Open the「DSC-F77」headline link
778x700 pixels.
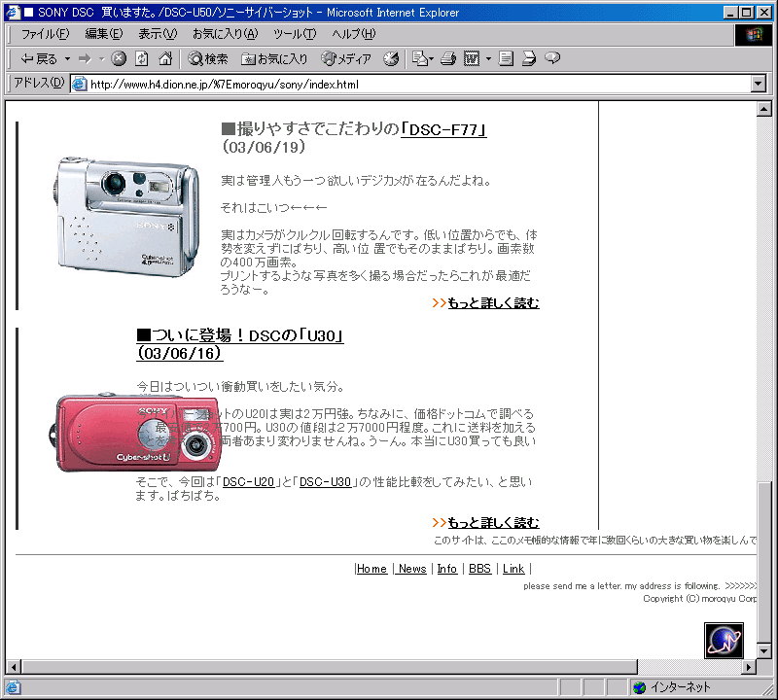coord(443,130)
